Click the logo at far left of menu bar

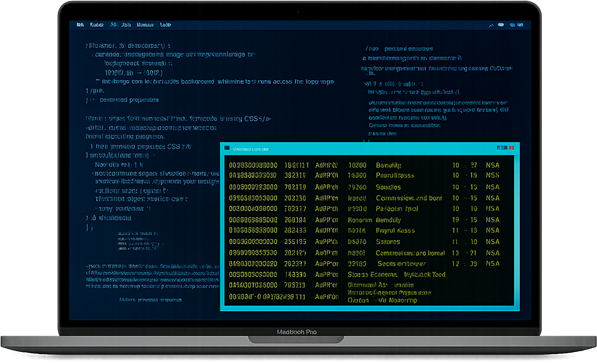tap(80, 25)
